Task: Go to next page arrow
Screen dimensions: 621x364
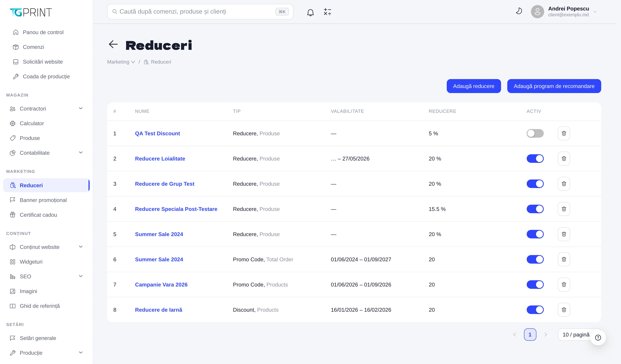Action: pyautogui.click(x=546, y=335)
